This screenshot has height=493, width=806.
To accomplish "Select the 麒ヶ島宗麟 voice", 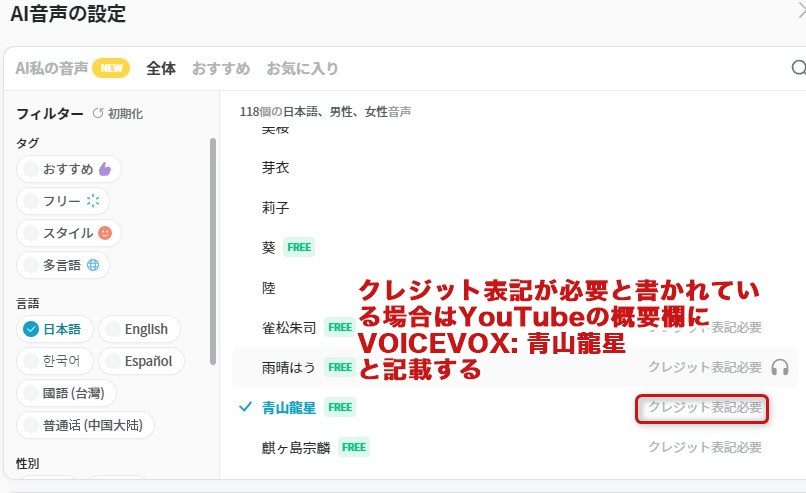I will [296, 447].
